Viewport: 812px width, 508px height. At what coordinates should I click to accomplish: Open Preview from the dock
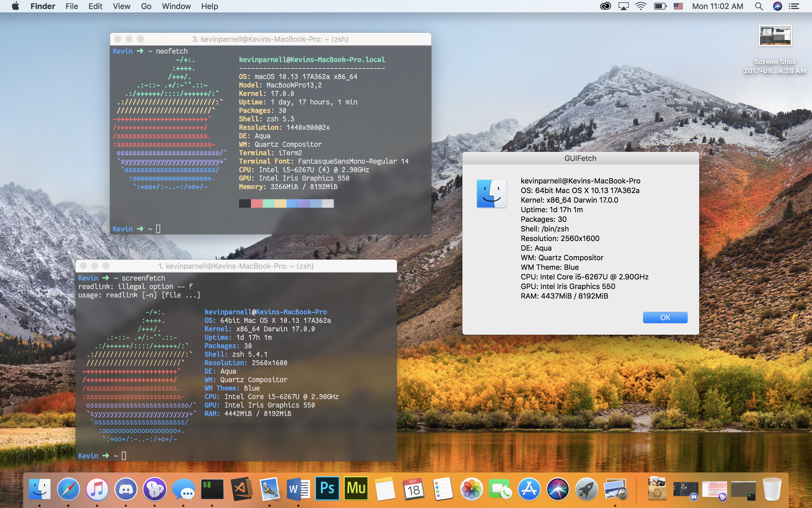pos(615,489)
